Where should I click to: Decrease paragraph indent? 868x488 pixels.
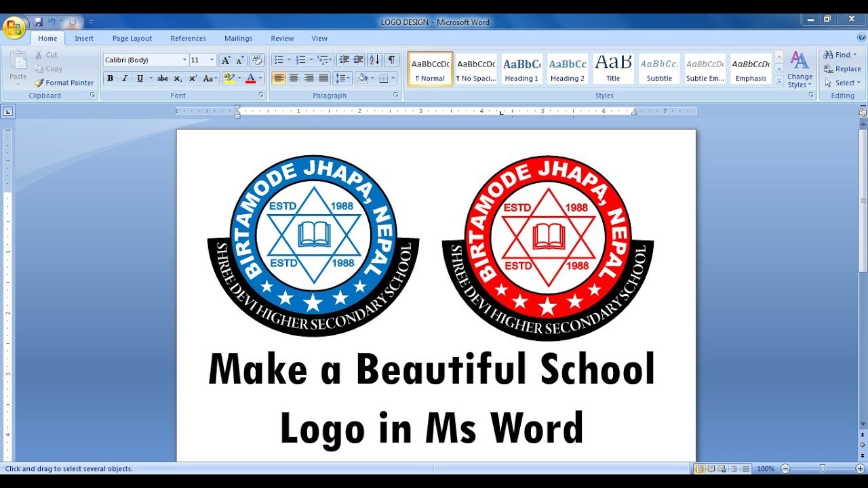coord(344,60)
